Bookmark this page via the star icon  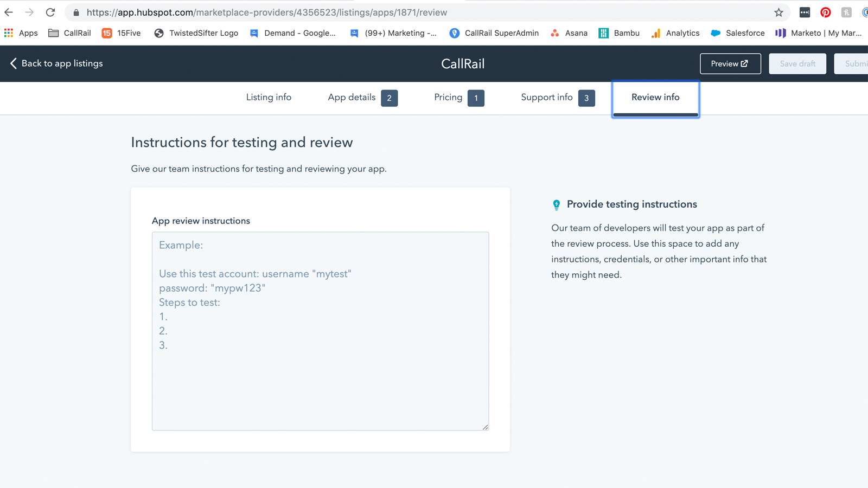(779, 12)
